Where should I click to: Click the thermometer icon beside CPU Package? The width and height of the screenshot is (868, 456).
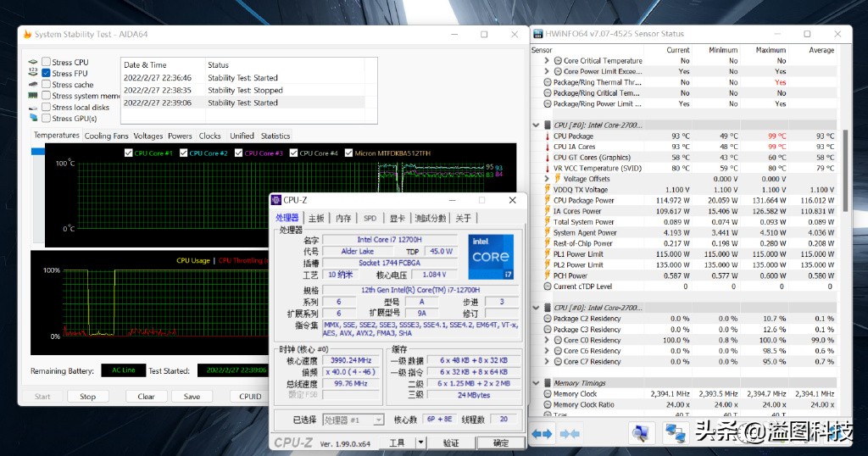[x=548, y=136]
